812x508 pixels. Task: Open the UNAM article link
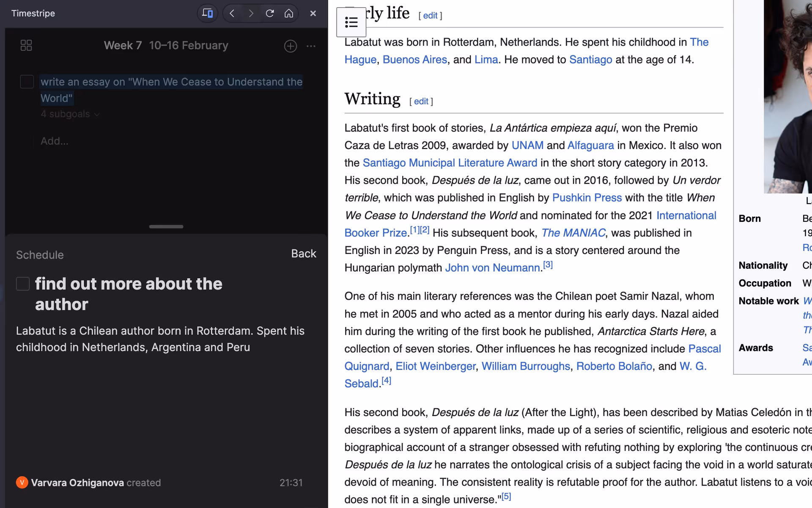pyautogui.click(x=527, y=146)
